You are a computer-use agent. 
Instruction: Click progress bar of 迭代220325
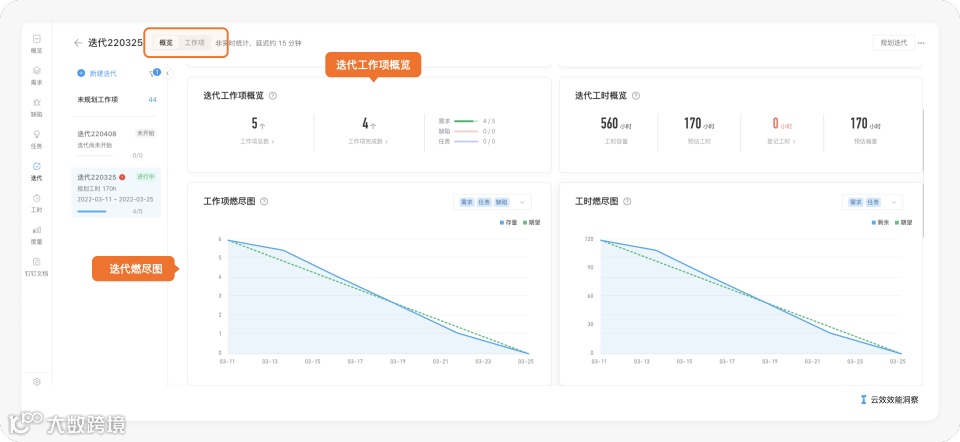click(x=92, y=211)
